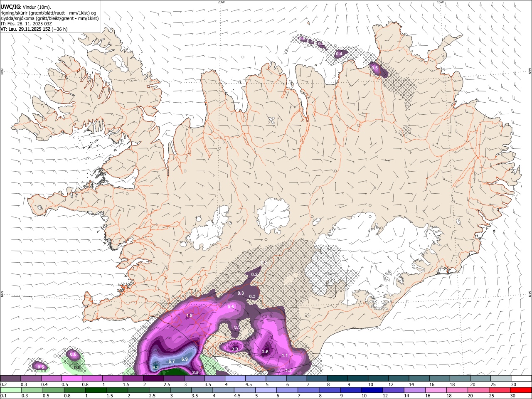This screenshot has width=532, height=399.
Task: Click the 'VT: Lau. 29.11.2025 15Z (+36 h)' line
Action: pos(34,29)
